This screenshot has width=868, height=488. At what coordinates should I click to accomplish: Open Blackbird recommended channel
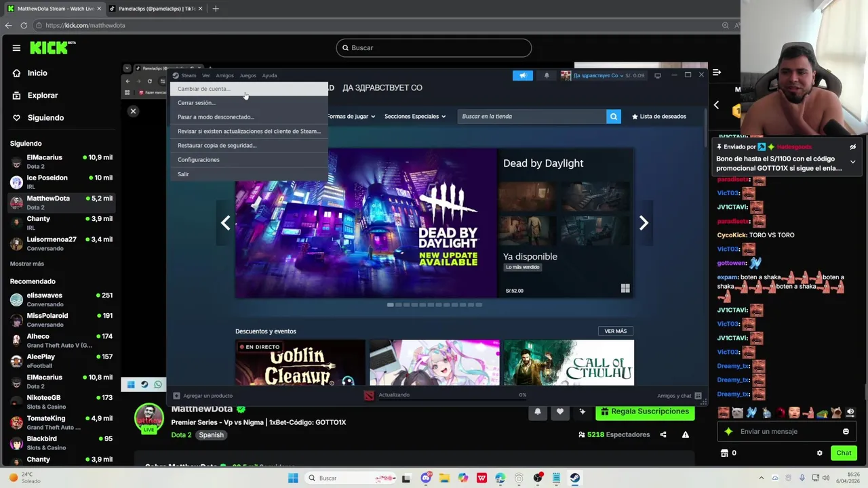(x=62, y=443)
